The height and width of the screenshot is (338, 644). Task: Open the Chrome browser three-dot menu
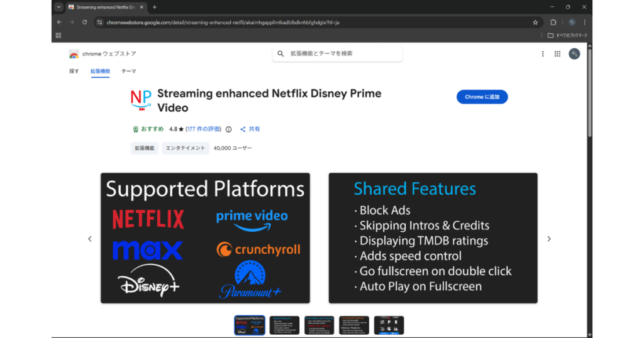(x=584, y=22)
